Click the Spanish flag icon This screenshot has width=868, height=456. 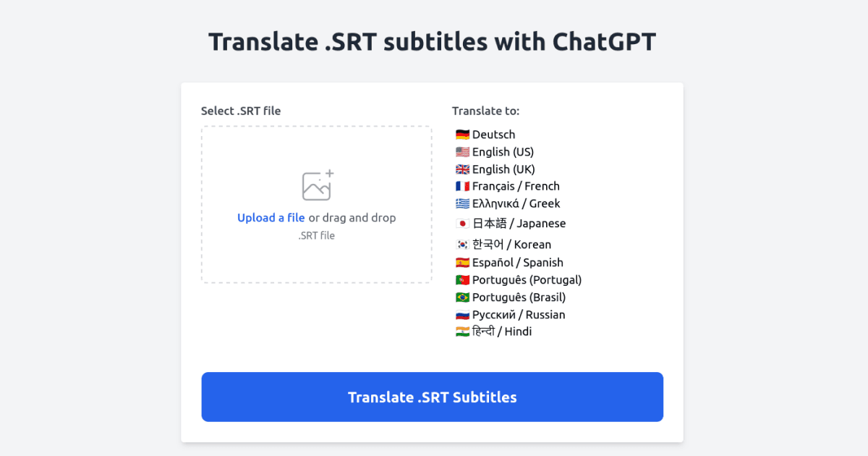click(x=463, y=263)
